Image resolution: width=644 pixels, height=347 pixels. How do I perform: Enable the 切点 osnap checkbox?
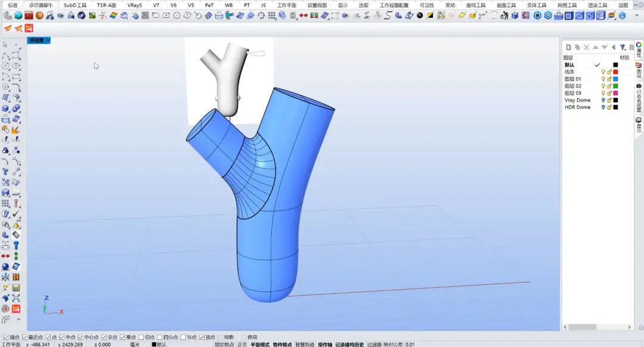[x=141, y=337]
